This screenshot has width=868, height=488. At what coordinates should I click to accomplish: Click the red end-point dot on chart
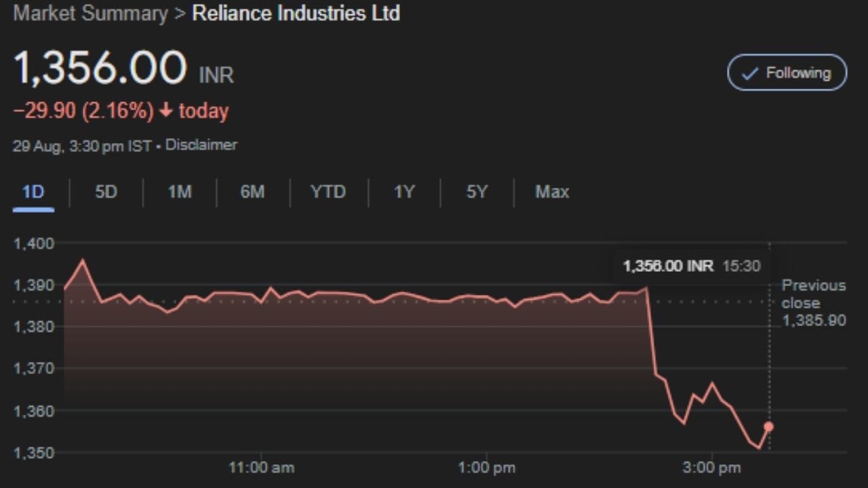coord(768,426)
